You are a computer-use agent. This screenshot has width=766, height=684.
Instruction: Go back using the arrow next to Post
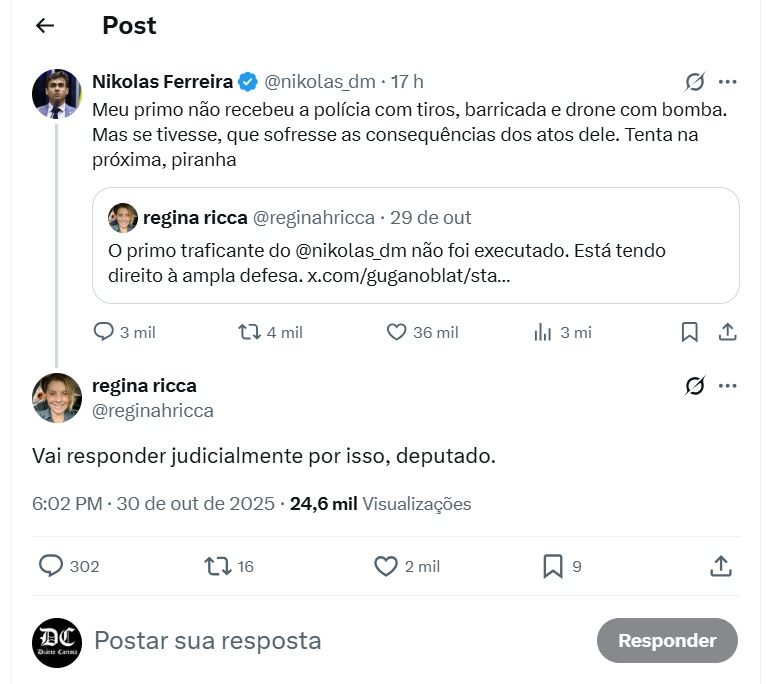45,25
